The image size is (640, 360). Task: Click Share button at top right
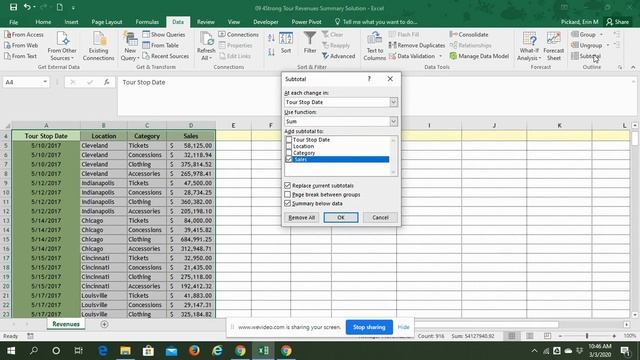point(618,22)
